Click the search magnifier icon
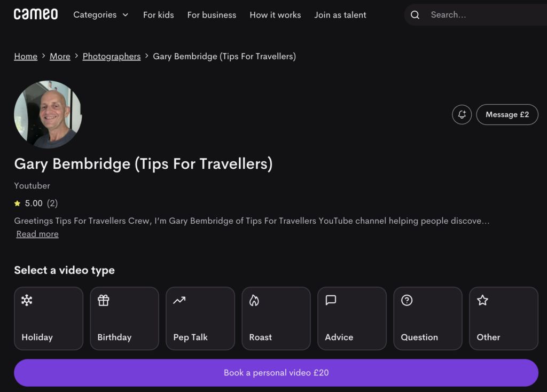The width and height of the screenshot is (547, 392). pos(415,14)
